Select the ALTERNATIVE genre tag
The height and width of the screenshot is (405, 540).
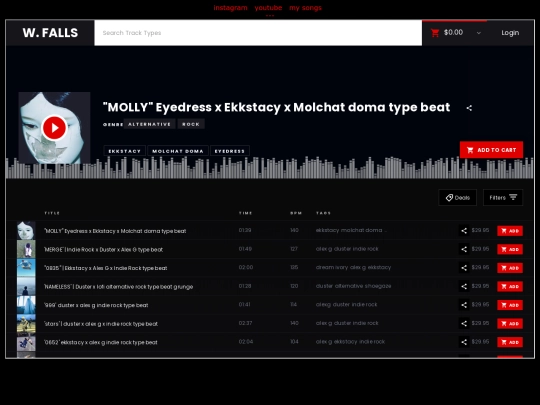coord(149,124)
